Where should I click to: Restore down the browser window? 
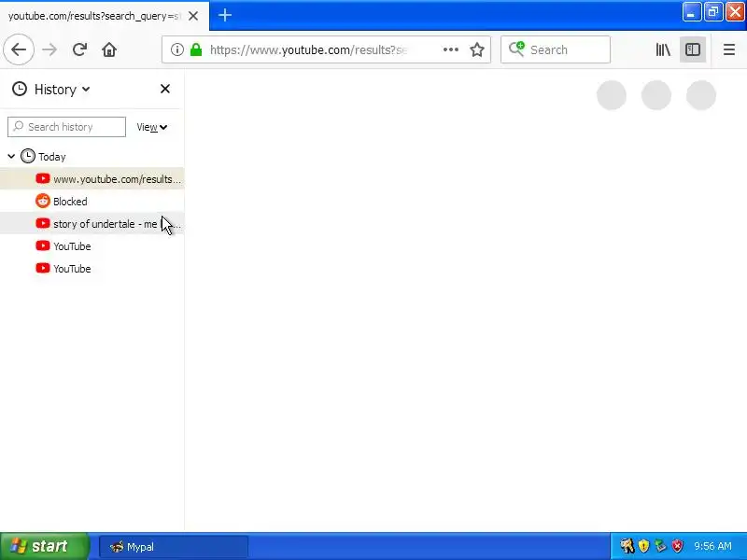point(712,12)
